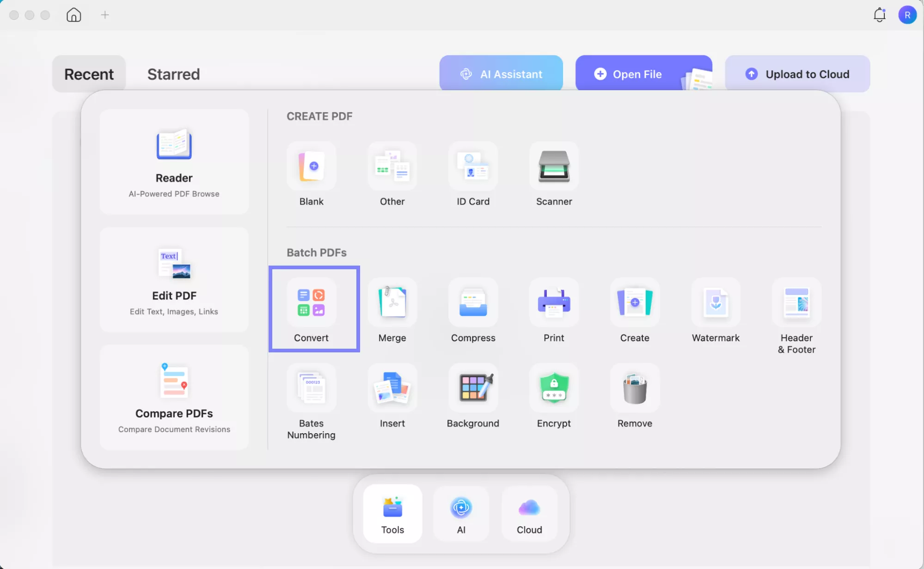Open the AI panel from the dock

point(460,514)
